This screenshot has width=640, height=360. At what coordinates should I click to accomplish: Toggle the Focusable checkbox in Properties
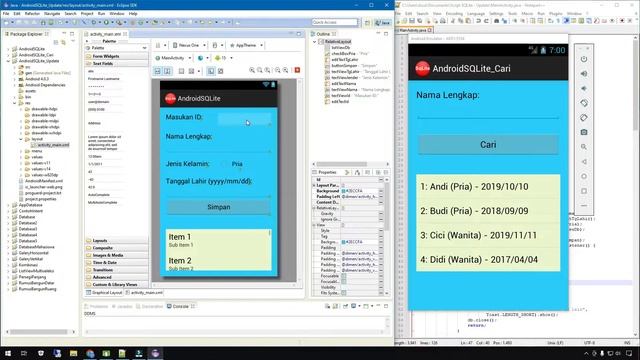point(344,276)
